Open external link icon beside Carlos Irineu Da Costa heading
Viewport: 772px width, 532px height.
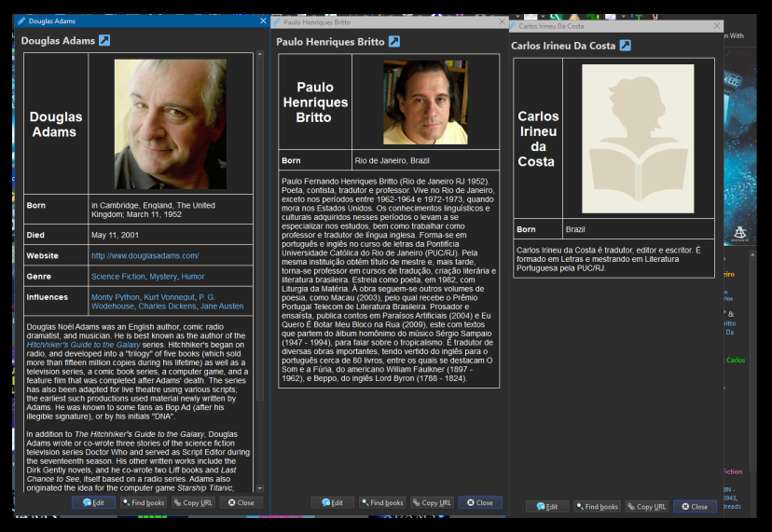click(x=625, y=46)
